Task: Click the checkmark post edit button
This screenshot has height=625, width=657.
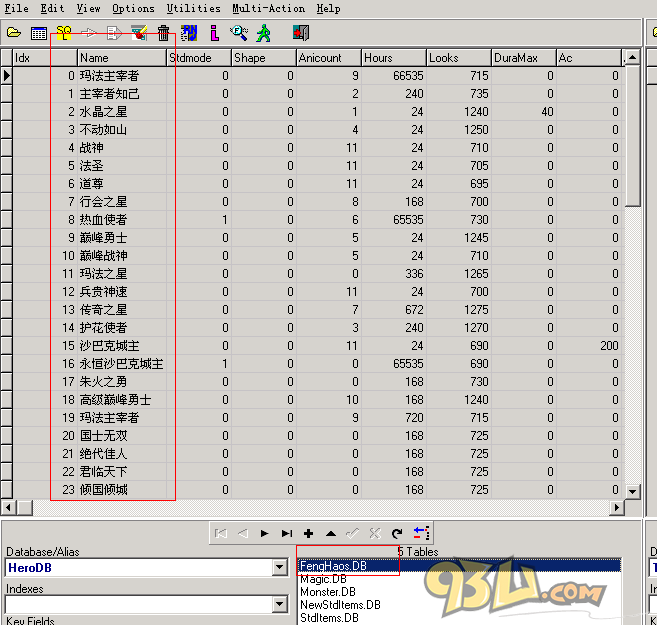Action: point(352,533)
